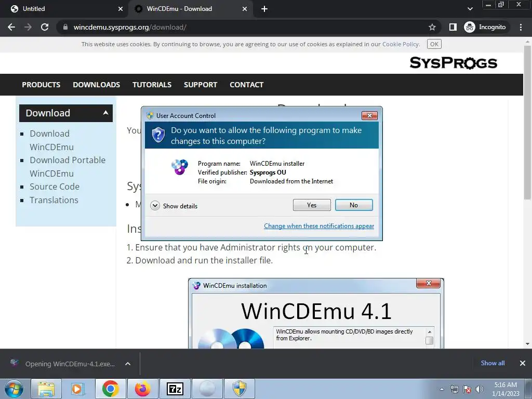Viewport: 532px width, 399px height.
Task: Click the WinCDEmu installation screenshot image
Action: click(x=316, y=313)
